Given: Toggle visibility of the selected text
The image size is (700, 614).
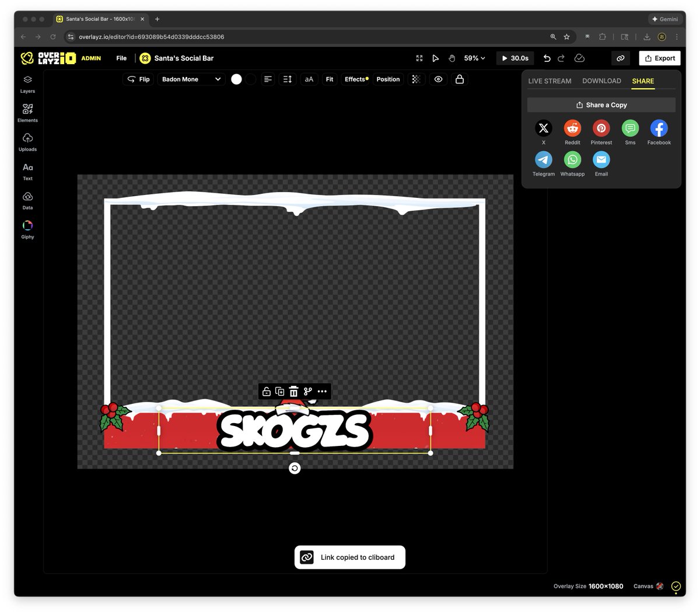Looking at the screenshot, I should point(438,79).
